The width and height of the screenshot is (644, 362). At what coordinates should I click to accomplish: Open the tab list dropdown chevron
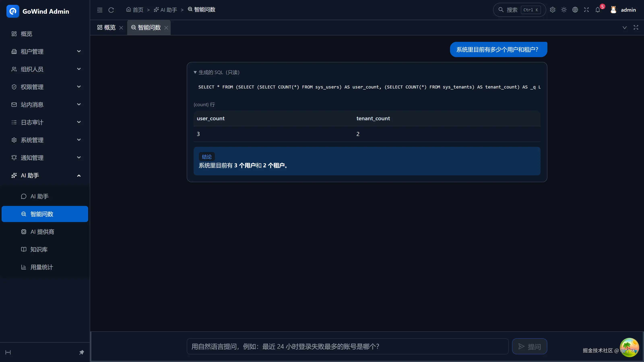[624, 28]
